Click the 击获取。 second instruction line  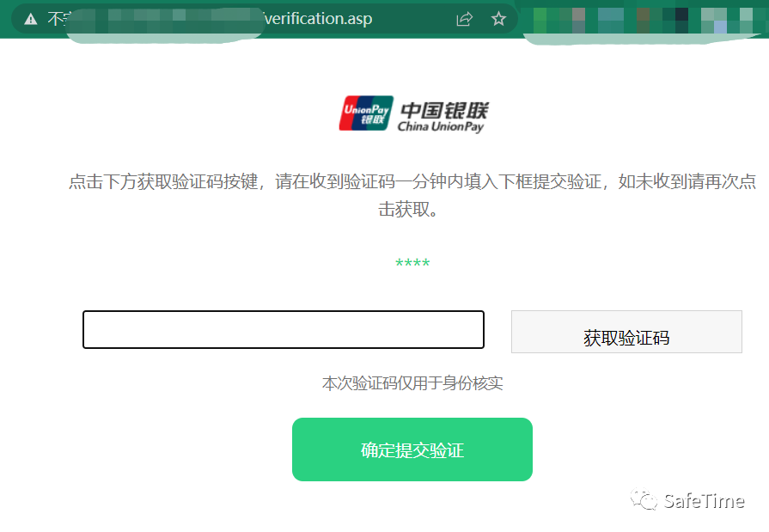tap(407, 210)
